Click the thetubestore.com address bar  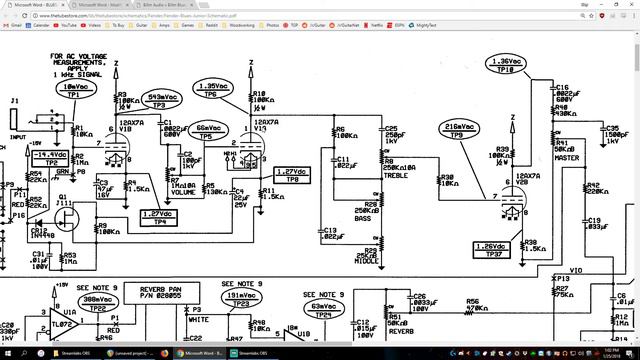[306, 16]
